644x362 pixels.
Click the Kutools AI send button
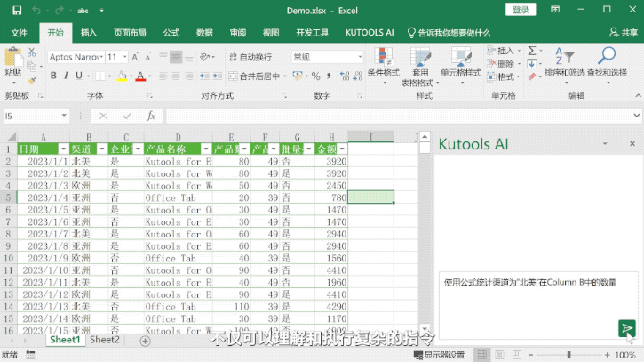click(627, 328)
